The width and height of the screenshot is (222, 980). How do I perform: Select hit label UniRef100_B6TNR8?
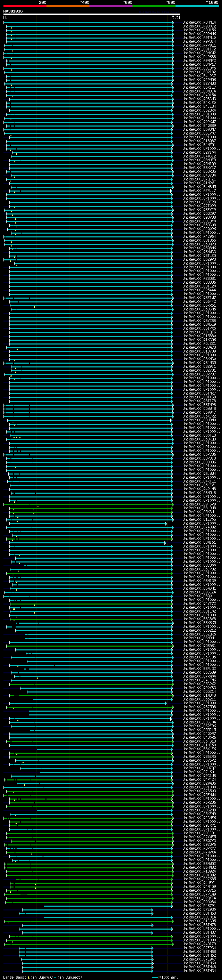pos(199,405)
